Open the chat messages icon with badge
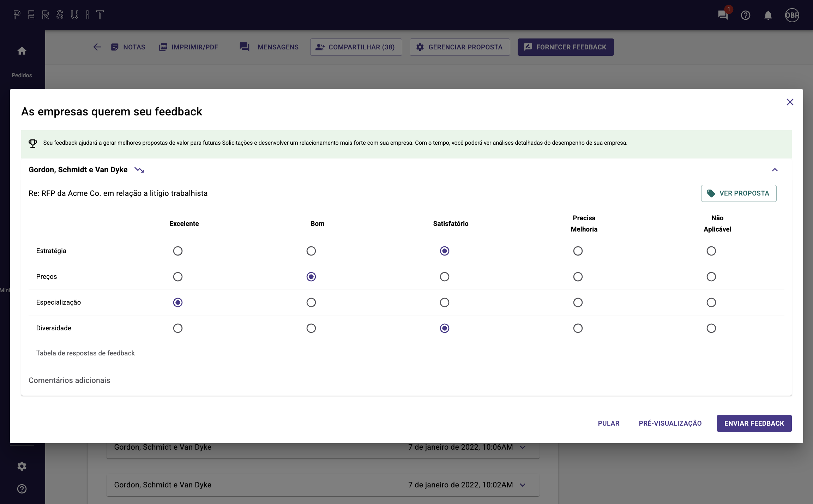Viewport: 813px width, 504px height. click(723, 15)
